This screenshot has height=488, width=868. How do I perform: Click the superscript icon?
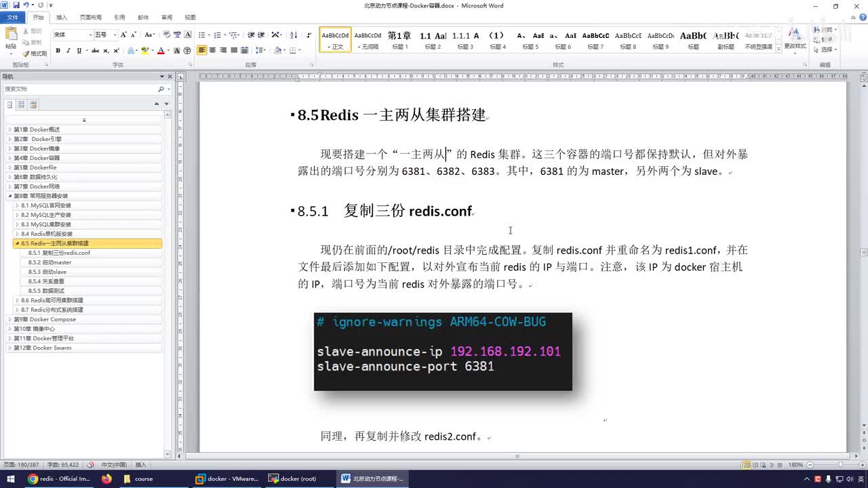(x=116, y=51)
